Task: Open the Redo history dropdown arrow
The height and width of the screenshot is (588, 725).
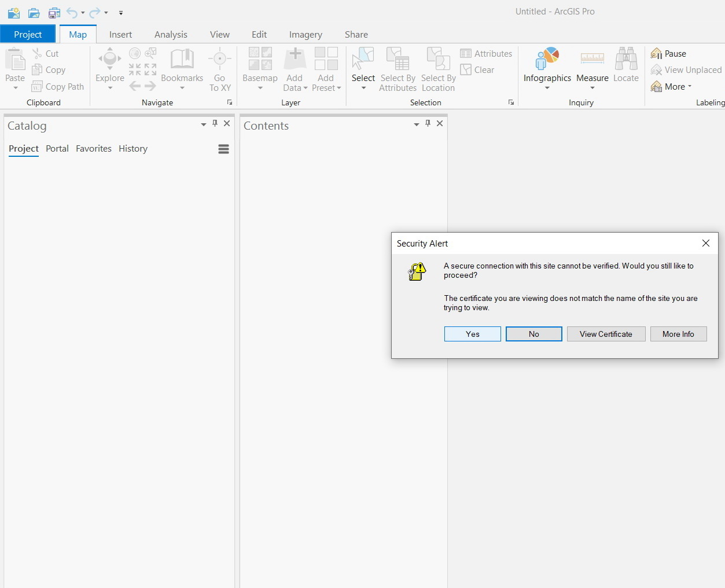Action: [x=106, y=13]
